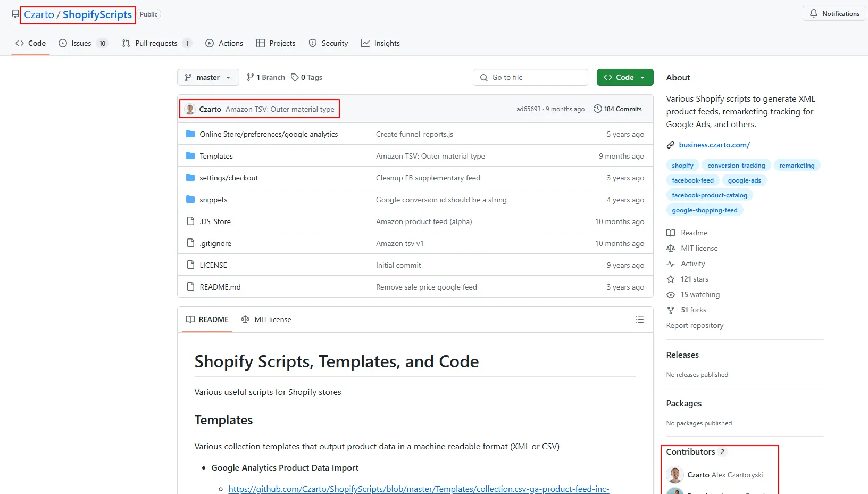The image size is (868, 494).
Task: Open the collection.csv-ga-product-feed GitHub link in README
Action: click(x=419, y=489)
